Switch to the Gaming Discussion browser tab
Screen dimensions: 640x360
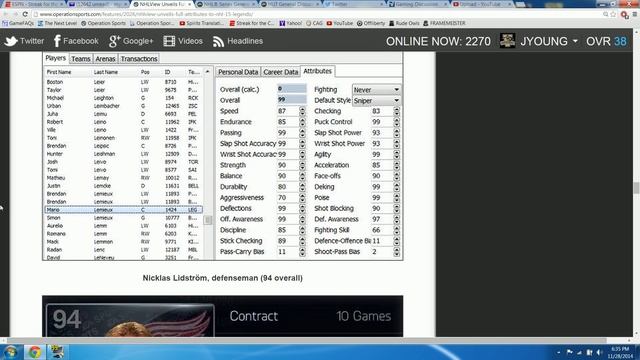tap(418, 4)
